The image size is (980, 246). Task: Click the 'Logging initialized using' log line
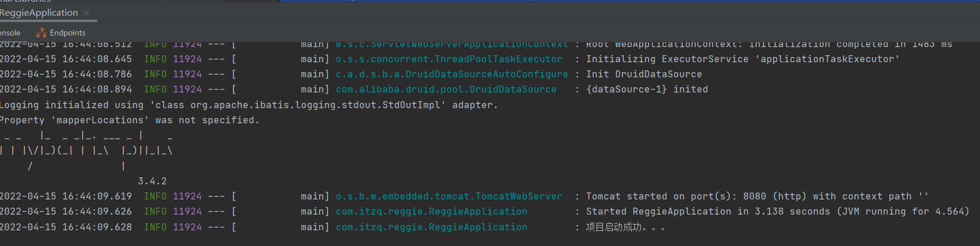248,105
